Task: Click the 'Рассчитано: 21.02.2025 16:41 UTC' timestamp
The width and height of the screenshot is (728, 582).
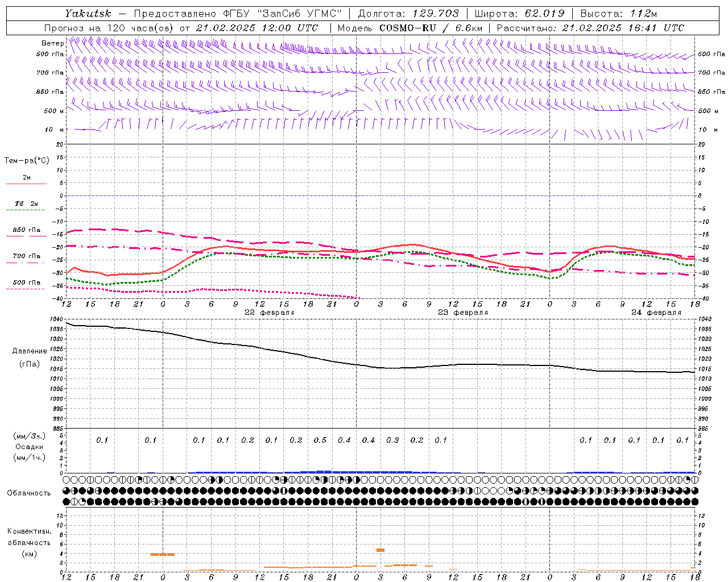Action: coord(590,28)
